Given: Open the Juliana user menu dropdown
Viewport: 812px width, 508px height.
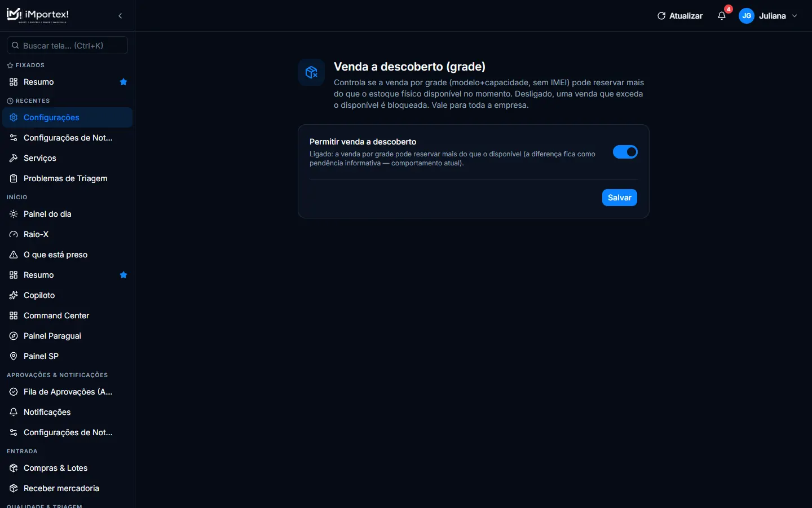Looking at the screenshot, I should pyautogui.click(x=769, y=16).
